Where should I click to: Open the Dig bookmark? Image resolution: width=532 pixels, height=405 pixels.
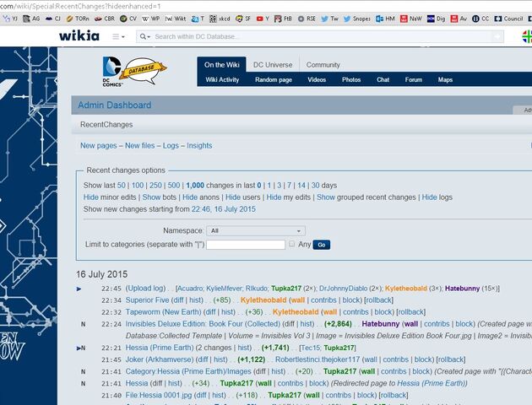pyautogui.click(x=437, y=19)
